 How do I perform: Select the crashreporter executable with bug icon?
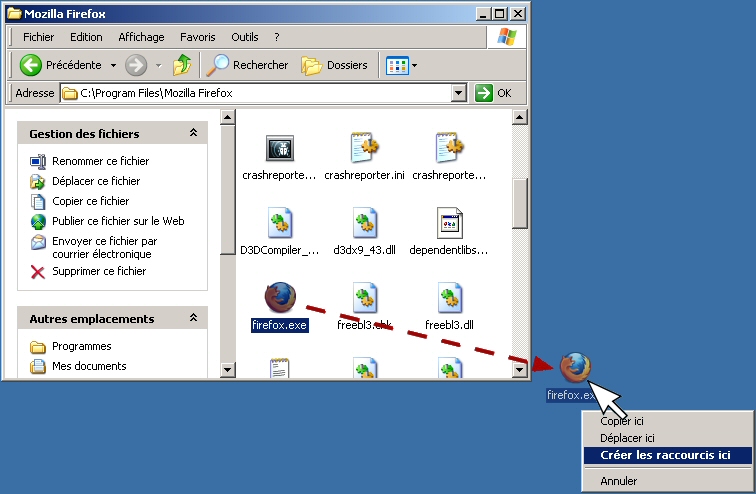[280, 147]
